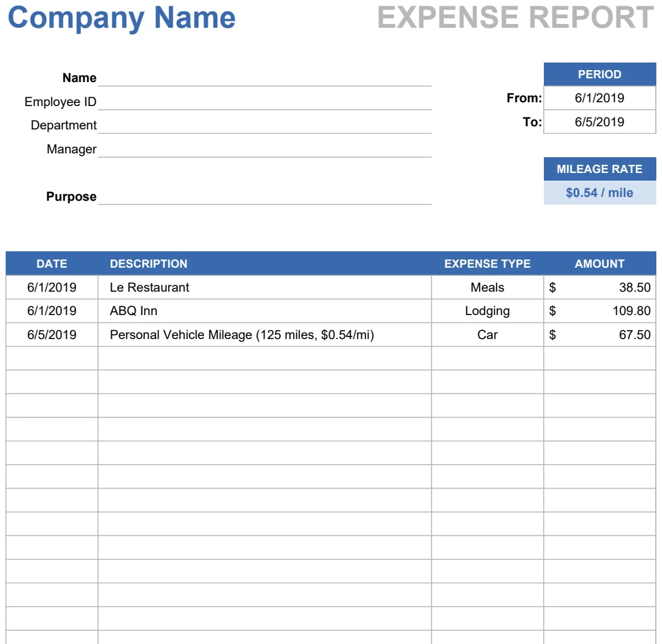Select the Meals expense type cell
The image size is (662, 644).
487,287
